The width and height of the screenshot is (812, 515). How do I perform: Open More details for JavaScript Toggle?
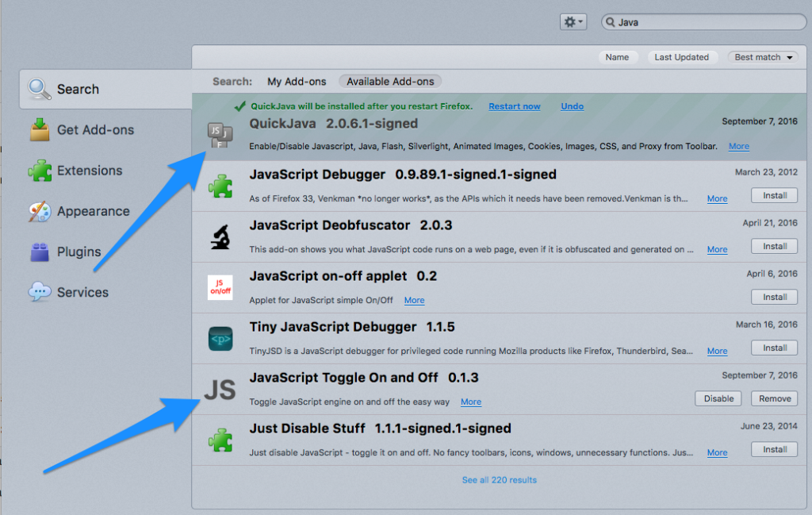pos(471,402)
